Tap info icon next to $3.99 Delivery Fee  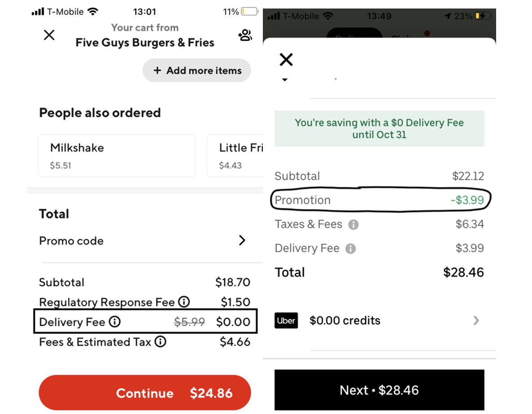(351, 249)
